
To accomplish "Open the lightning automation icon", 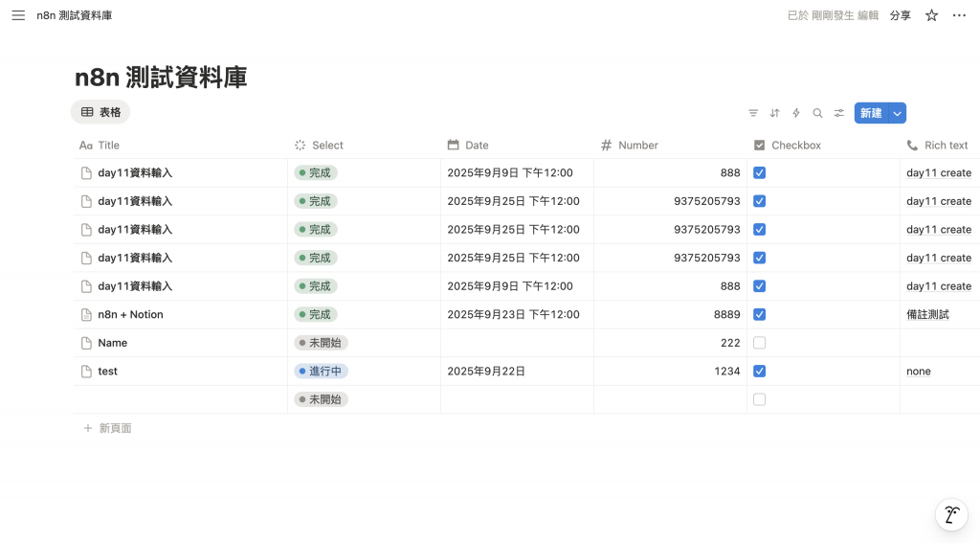I will 795,113.
